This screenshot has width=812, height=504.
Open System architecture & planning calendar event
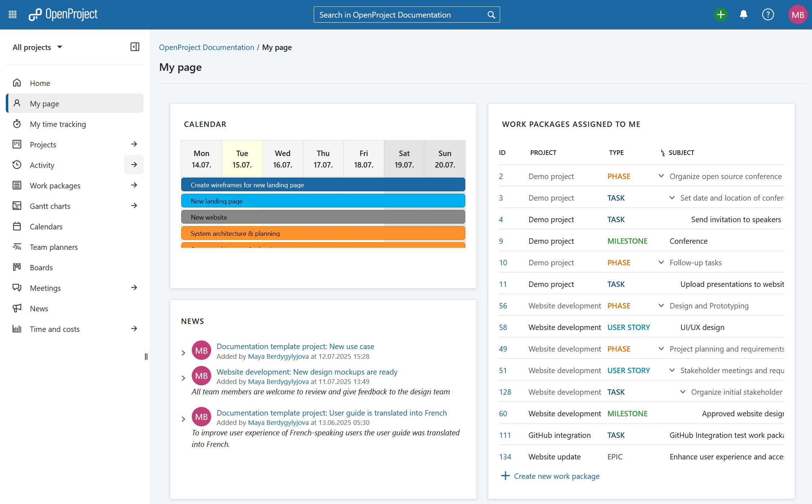[x=323, y=233]
